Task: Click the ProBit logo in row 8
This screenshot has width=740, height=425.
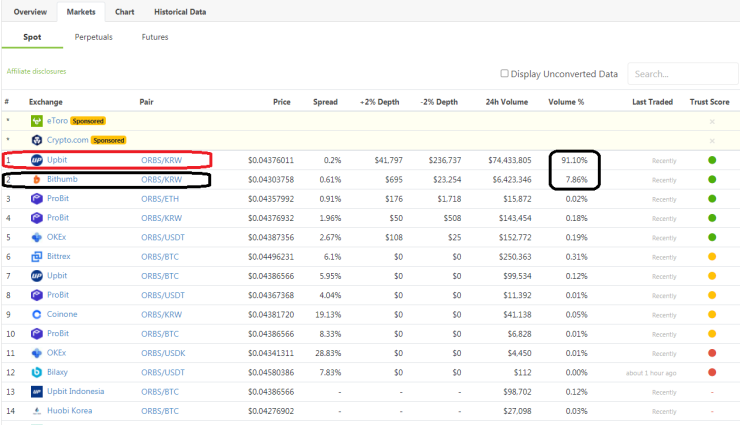Action: pos(36,295)
